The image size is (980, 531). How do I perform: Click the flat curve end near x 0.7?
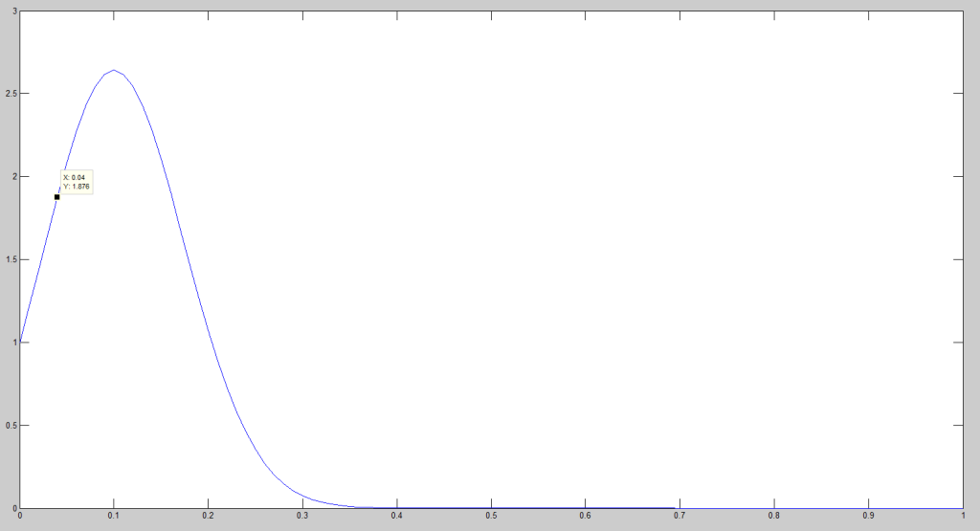678,508
